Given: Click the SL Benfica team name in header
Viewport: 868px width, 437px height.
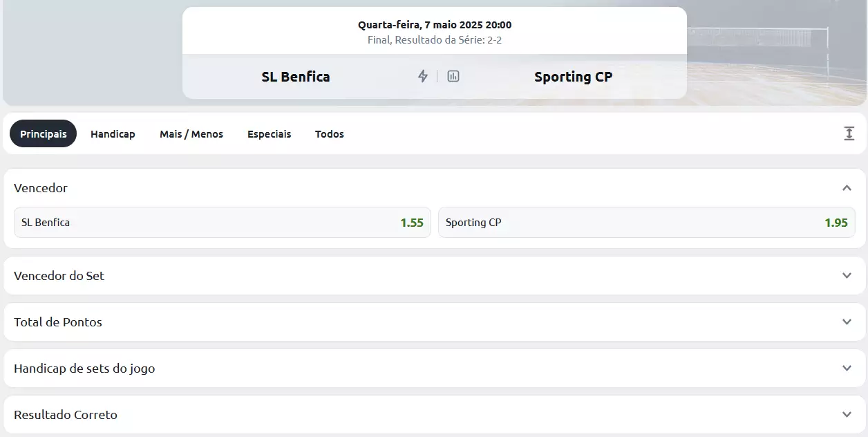Looking at the screenshot, I should point(296,77).
